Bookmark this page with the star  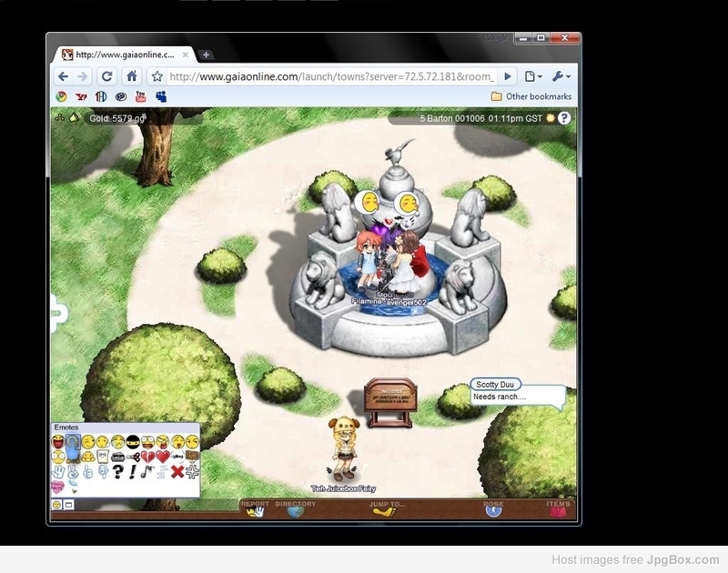[x=157, y=76]
